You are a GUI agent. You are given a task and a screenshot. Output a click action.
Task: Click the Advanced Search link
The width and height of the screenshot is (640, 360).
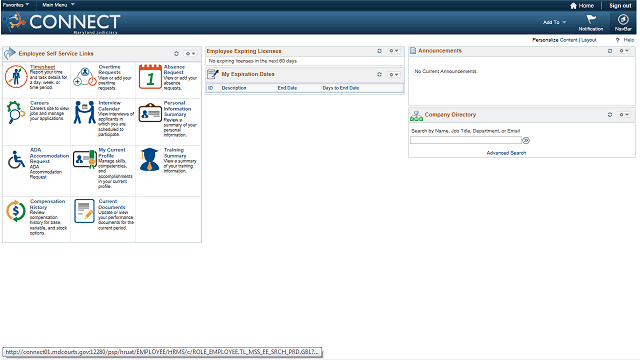(x=506, y=153)
